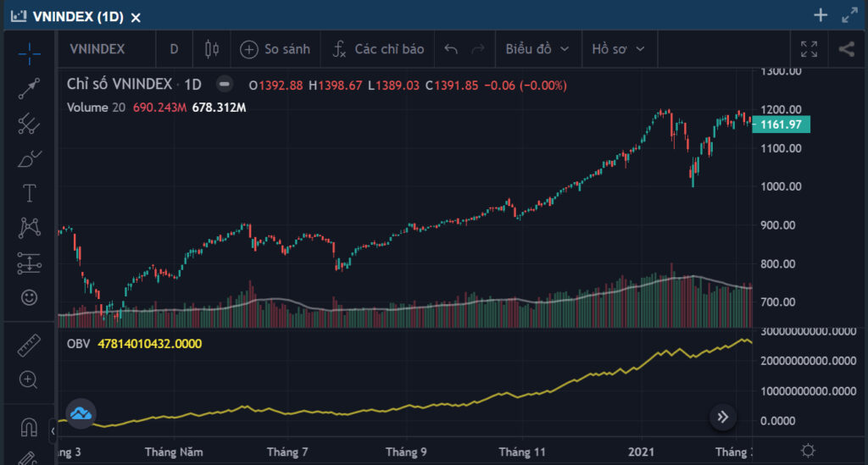
Task: Open the chart patterns tool
Action: click(29, 228)
